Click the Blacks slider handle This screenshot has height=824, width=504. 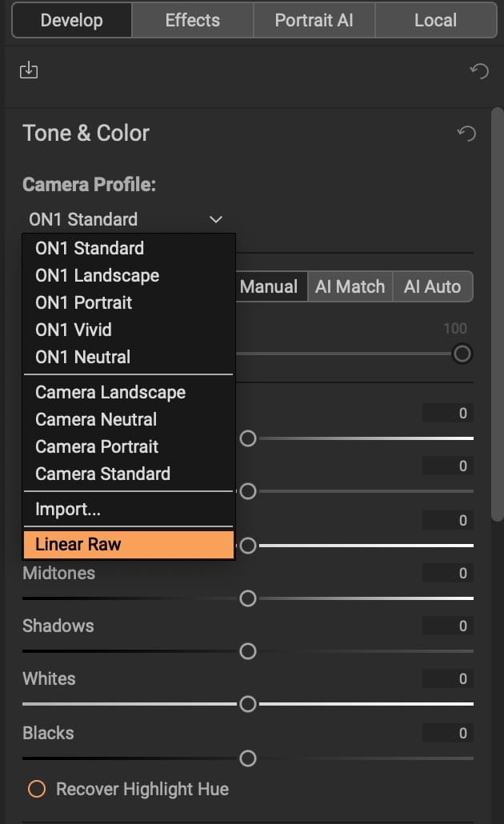point(248,758)
